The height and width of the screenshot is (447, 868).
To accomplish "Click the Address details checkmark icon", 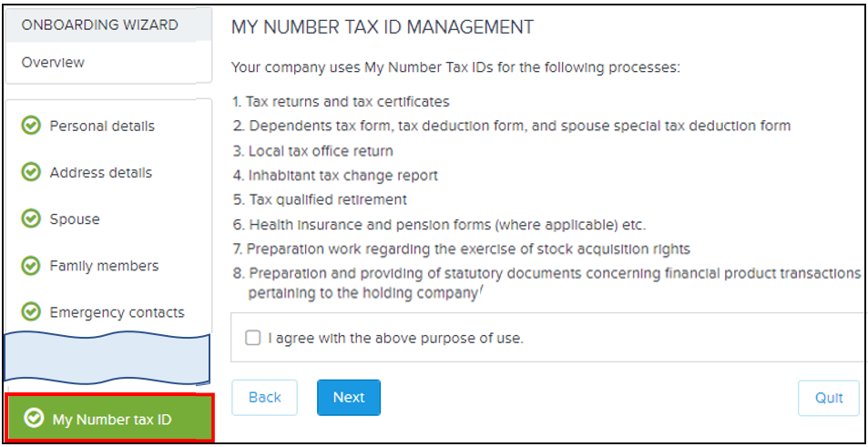I will pos(31,172).
